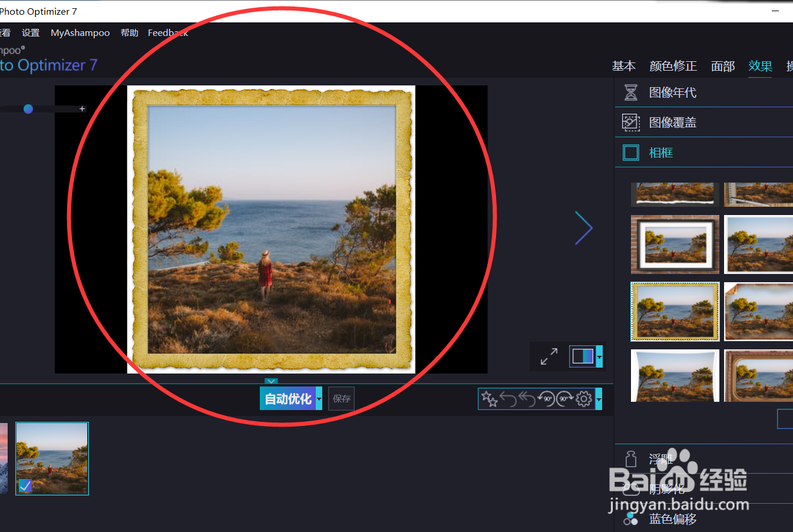Click the 蓝色偏移 colored dots icon

pyautogui.click(x=631, y=518)
